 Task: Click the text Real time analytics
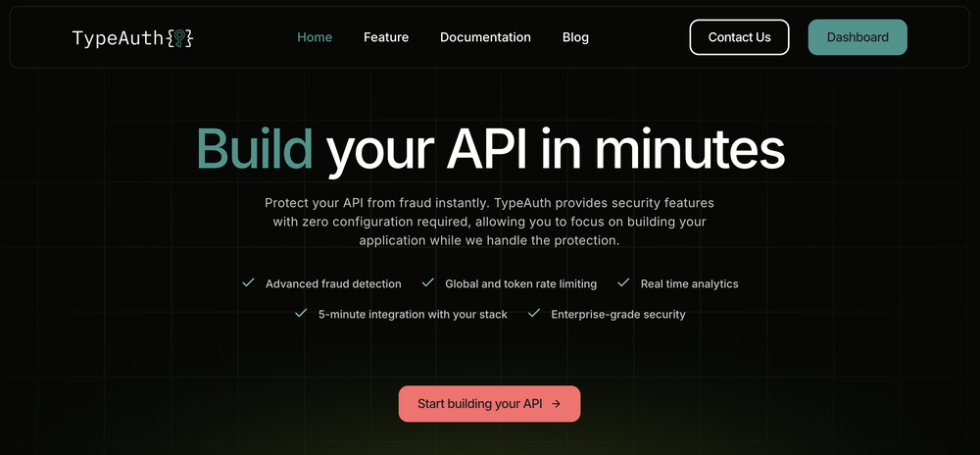pyautogui.click(x=689, y=283)
